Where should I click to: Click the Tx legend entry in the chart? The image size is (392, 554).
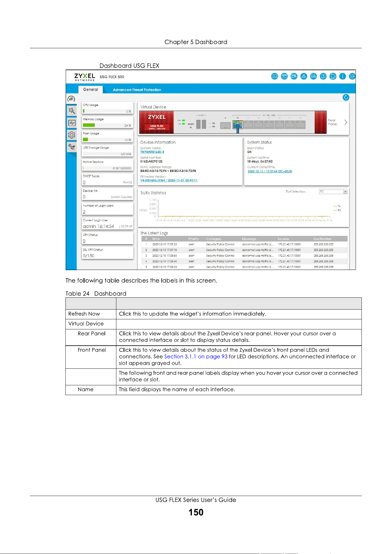337,206
